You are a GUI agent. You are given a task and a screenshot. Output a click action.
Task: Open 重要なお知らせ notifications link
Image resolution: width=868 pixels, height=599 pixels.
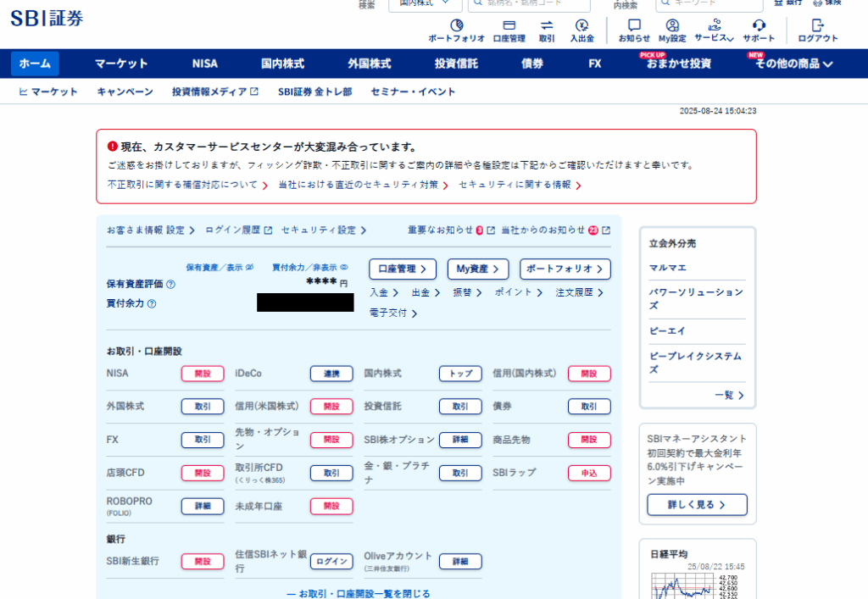(451, 230)
